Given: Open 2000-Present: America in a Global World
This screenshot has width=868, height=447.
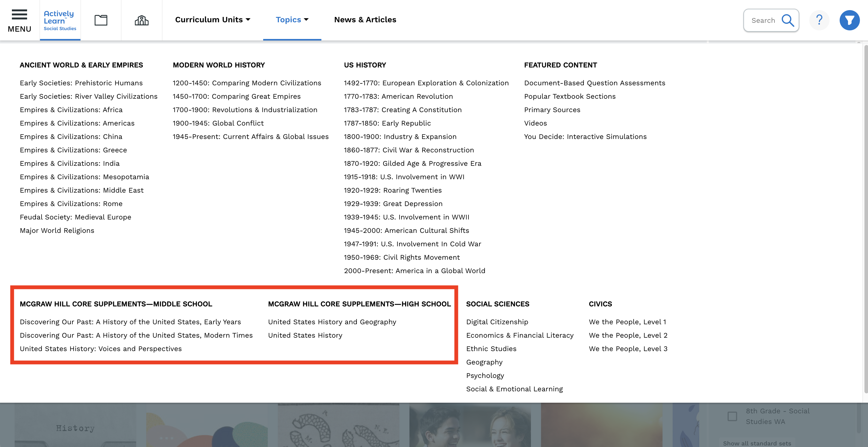Looking at the screenshot, I should point(415,271).
